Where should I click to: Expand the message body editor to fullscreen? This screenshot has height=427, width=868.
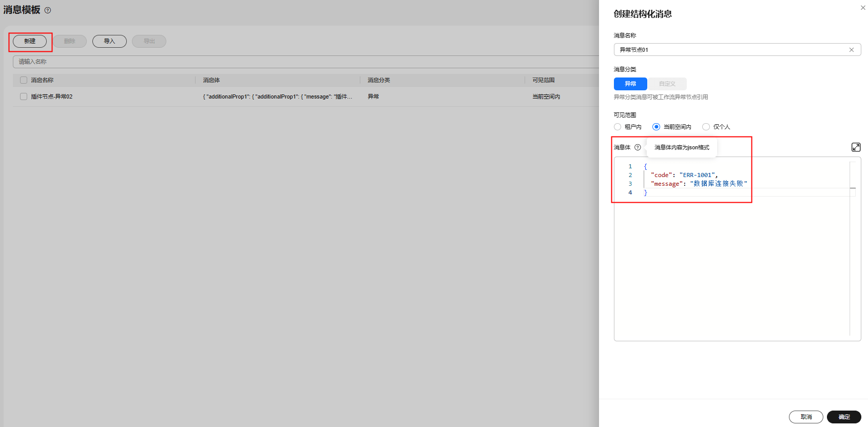pos(856,147)
